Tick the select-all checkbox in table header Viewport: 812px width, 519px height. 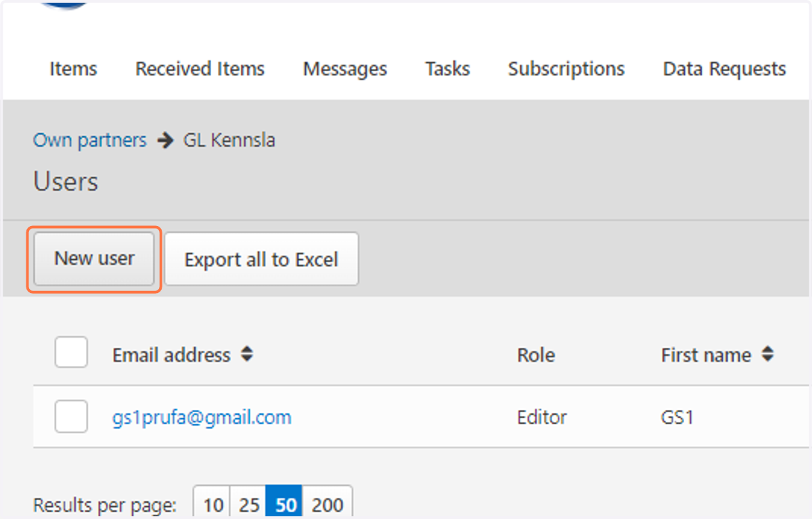point(71,353)
